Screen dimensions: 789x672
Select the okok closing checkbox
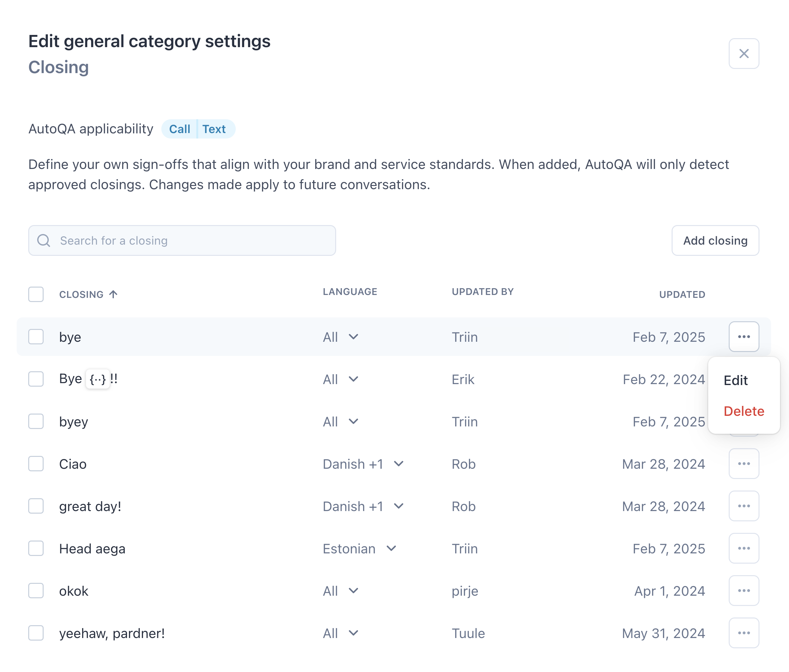[36, 591]
